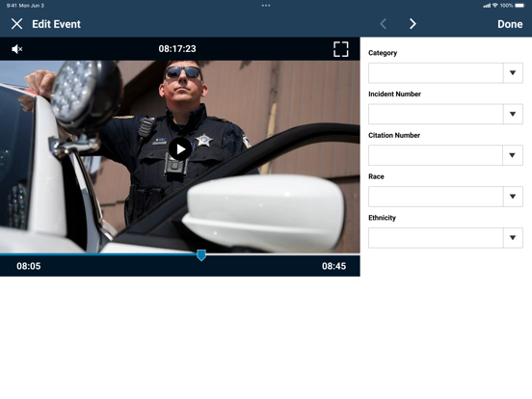The image size is (532, 399).
Task: Click the 08:45 end time label
Action: tap(333, 266)
